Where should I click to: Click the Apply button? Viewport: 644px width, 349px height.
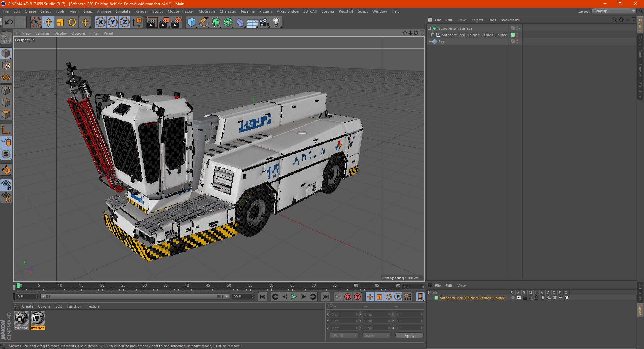409,335
